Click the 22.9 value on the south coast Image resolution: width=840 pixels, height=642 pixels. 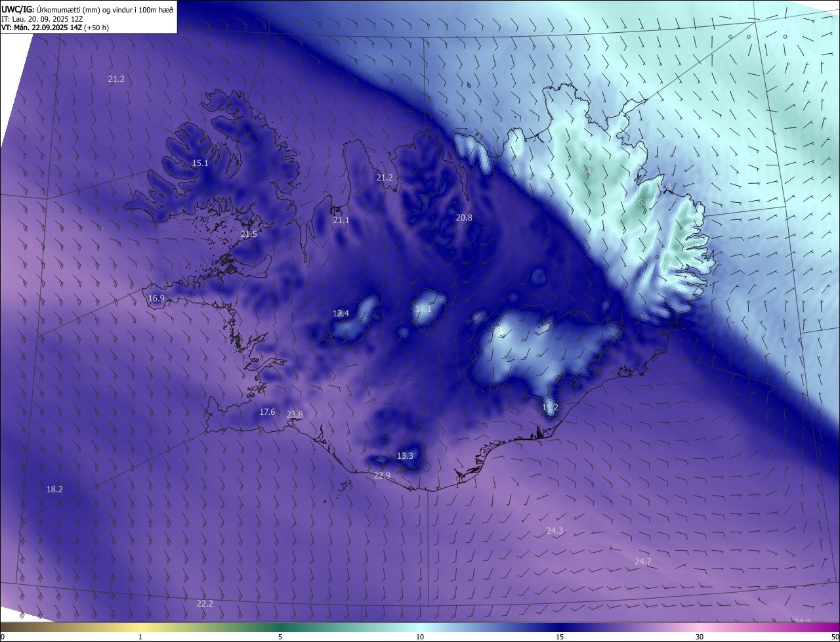click(x=382, y=475)
